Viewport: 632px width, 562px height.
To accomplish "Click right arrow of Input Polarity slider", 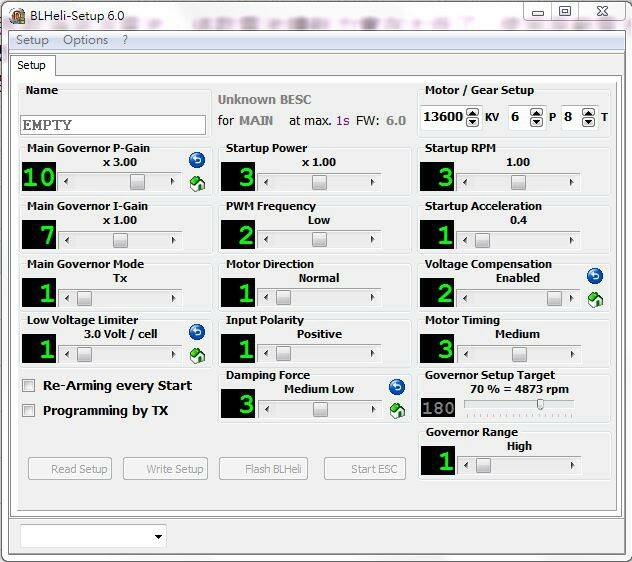I will point(372,354).
